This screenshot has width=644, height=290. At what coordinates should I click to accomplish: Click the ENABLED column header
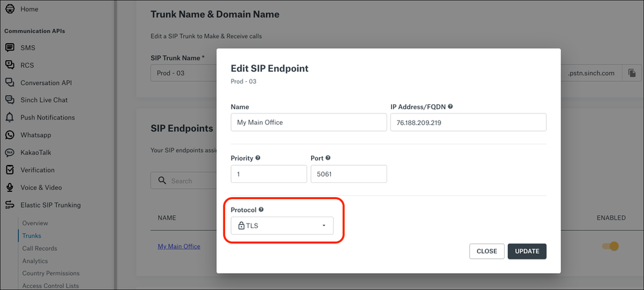pyautogui.click(x=611, y=217)
